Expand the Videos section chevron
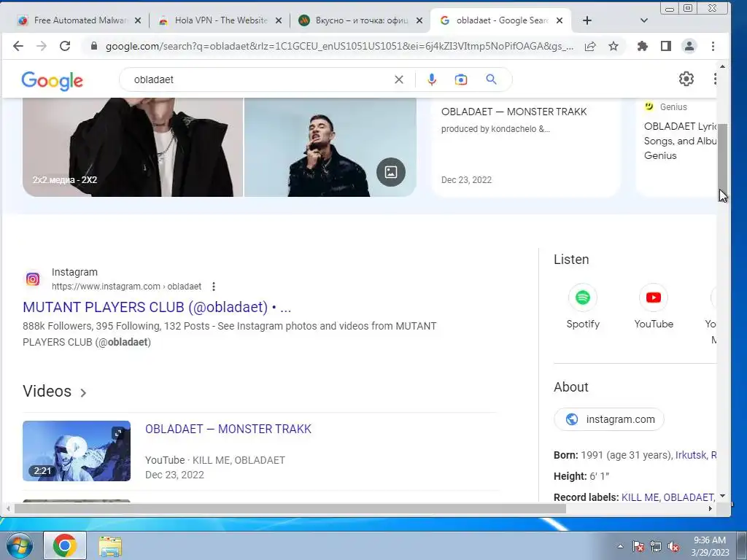 pos(83,393)
